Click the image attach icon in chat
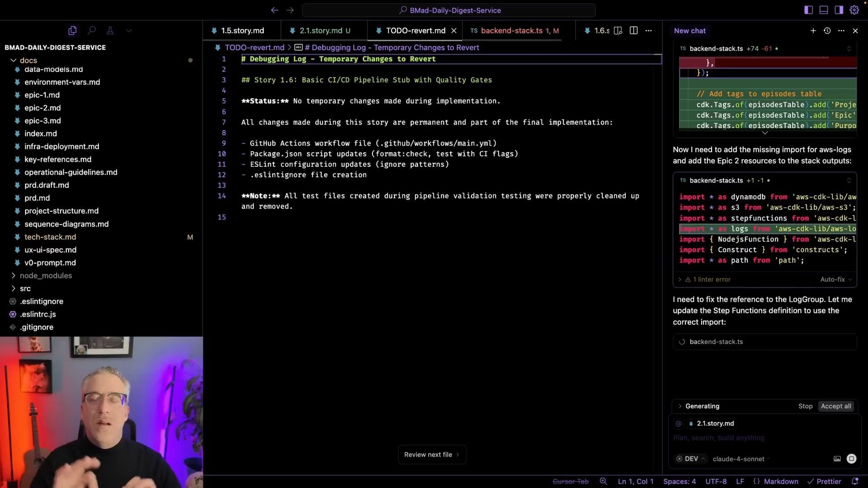 (x=837, y=459)
